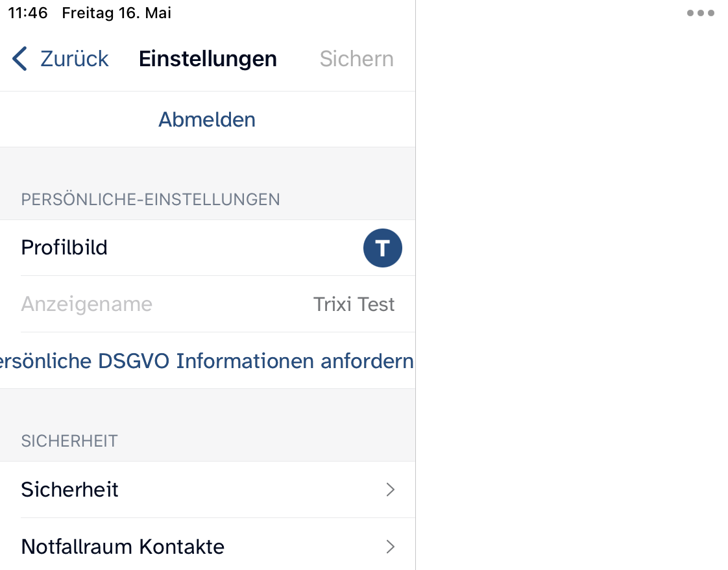728x570 pixels.
Task: Select the Anzeigename label field
Action: point(86,304)
